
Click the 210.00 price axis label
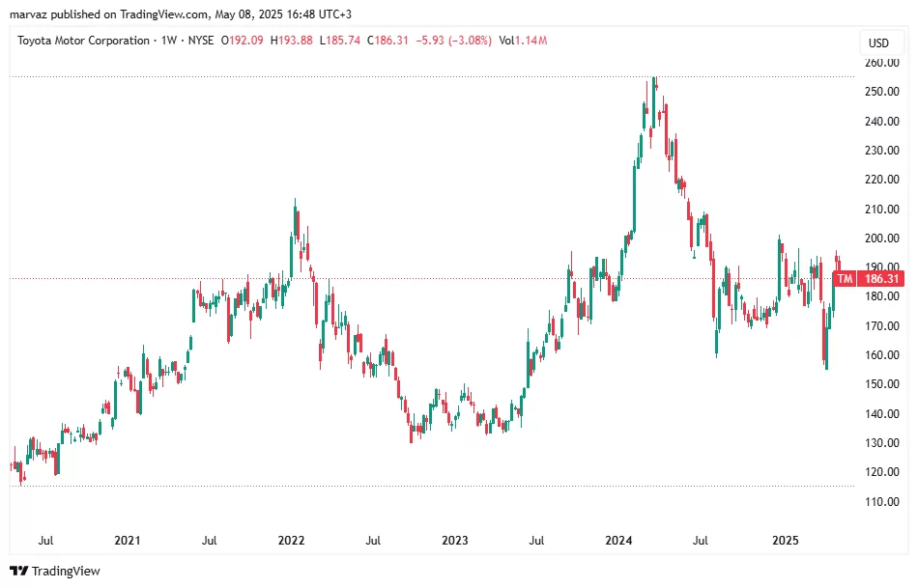coord(881,209)
